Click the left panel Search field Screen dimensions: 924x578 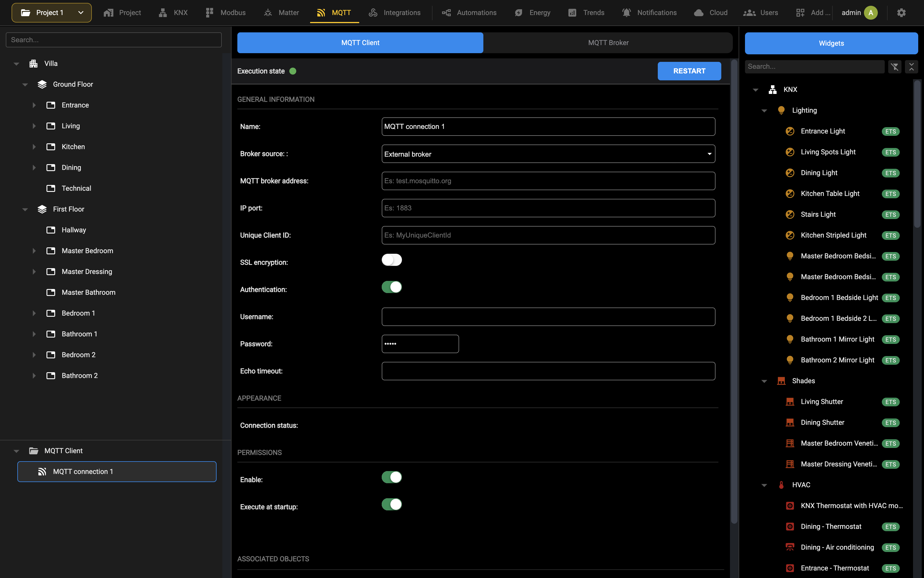click(114, 40)
